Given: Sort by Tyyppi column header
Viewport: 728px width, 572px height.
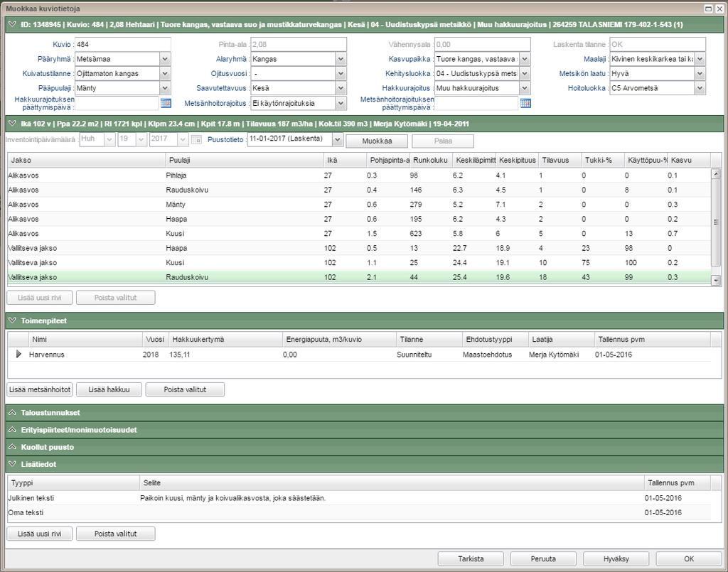Looking at the screenshot, I should [x=73, y=483].
